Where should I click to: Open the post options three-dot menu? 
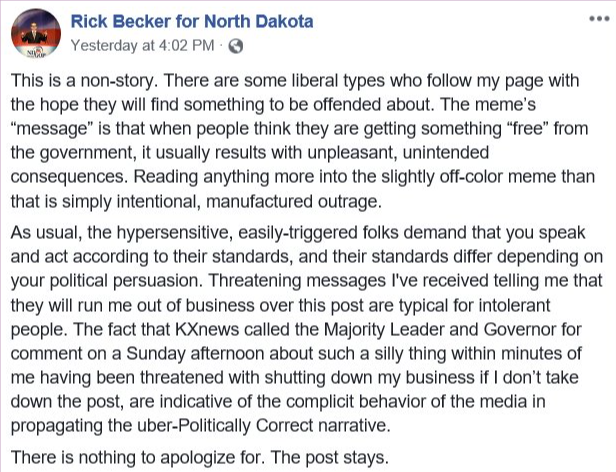[x=599, y=19]
